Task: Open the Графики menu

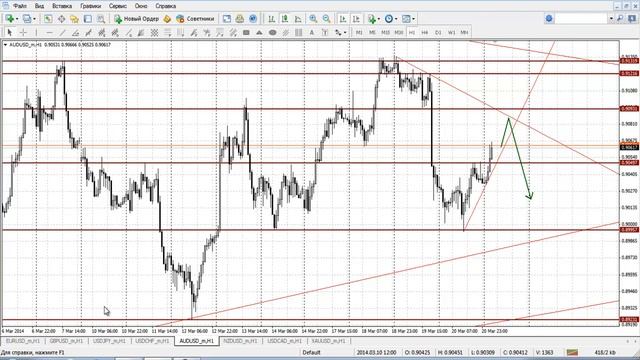Action: (x=91, y=6)
